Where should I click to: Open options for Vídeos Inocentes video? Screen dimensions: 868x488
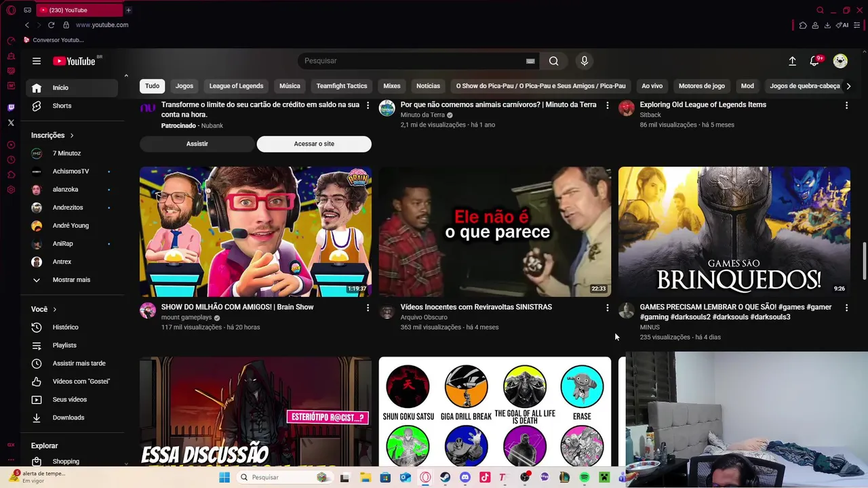coord(607,308)
